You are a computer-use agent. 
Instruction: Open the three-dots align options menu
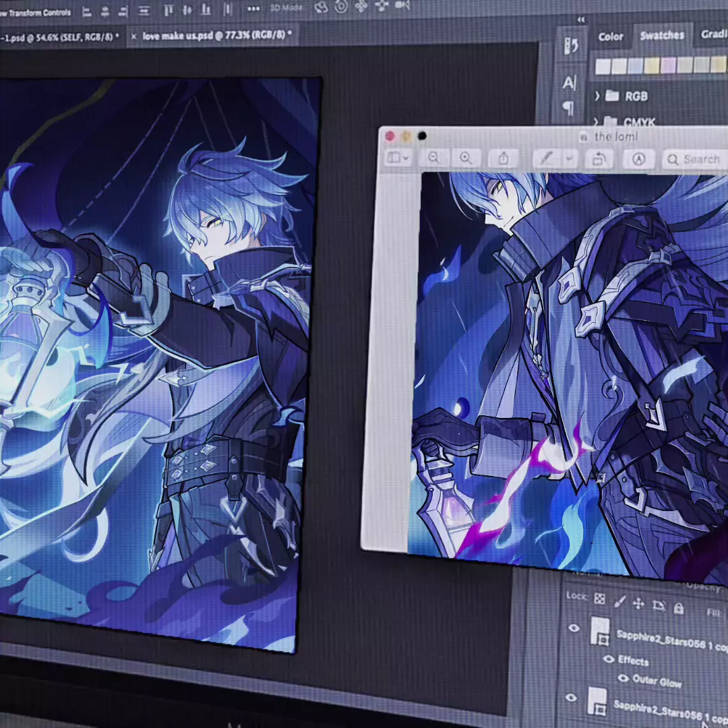coord(253,8)
